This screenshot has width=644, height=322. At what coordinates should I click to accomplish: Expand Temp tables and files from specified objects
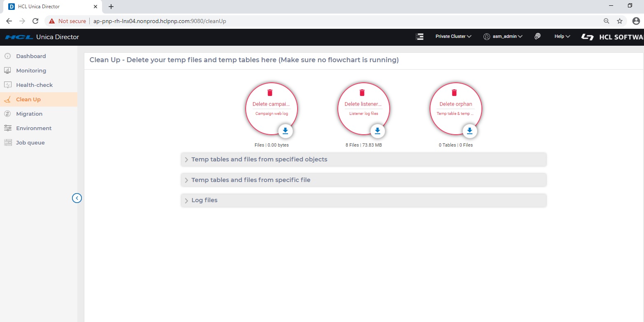click(x=364, y=159)
